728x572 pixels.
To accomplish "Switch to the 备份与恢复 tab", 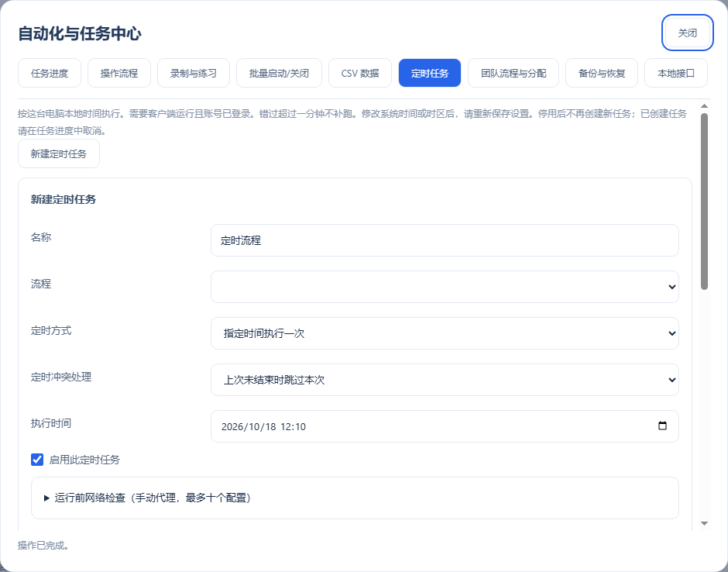I will [x=601, y=73].
